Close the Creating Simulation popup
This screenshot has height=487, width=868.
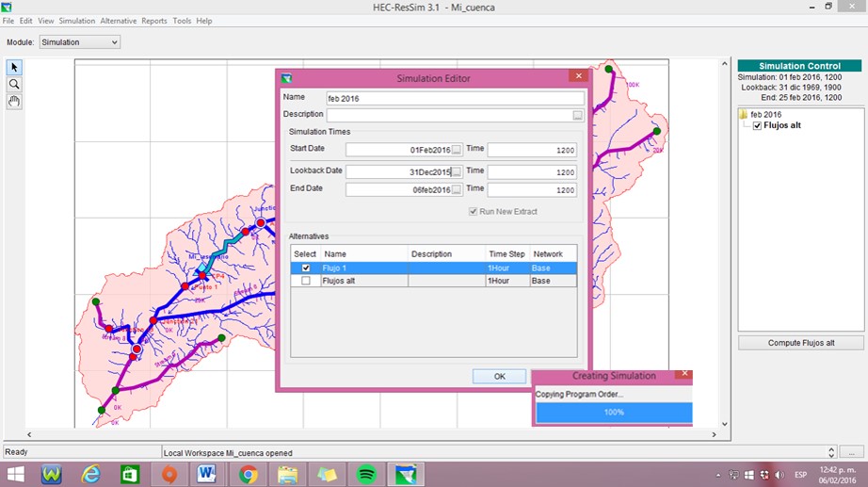(684, 373)
